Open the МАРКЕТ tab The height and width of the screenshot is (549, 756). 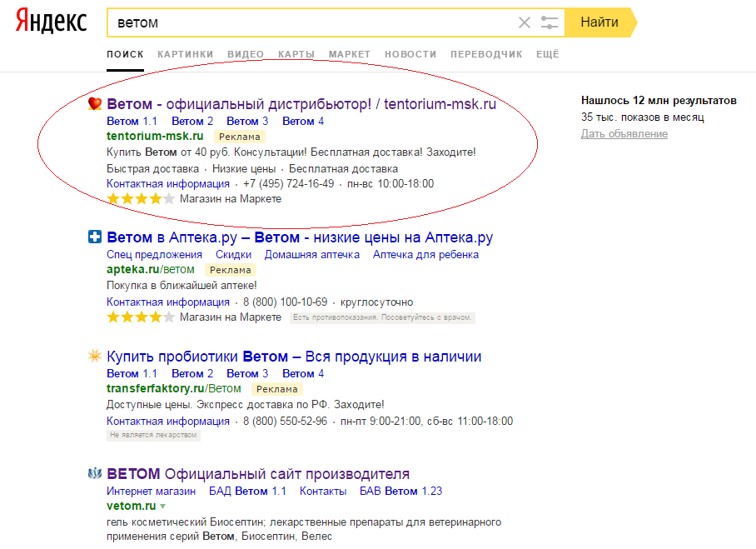tap(350, 54)
